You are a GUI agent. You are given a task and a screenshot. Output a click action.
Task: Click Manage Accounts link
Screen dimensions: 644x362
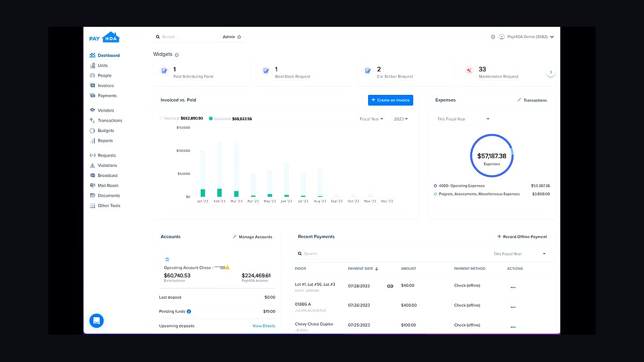tap(252, 237)
